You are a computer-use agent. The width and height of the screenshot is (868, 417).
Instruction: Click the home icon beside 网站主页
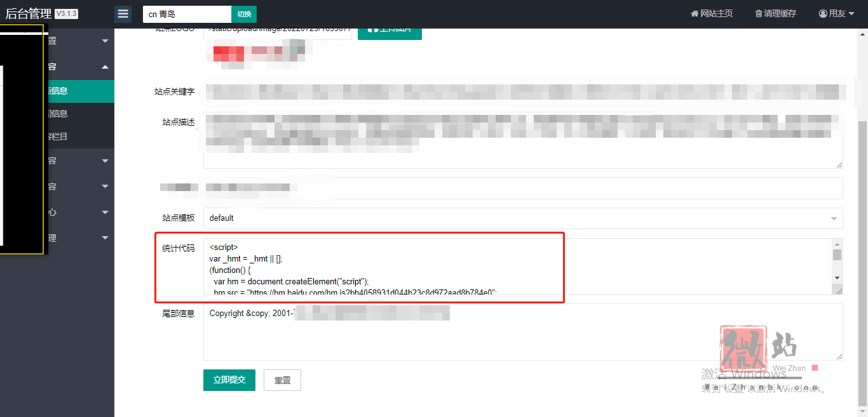(695, 14)
